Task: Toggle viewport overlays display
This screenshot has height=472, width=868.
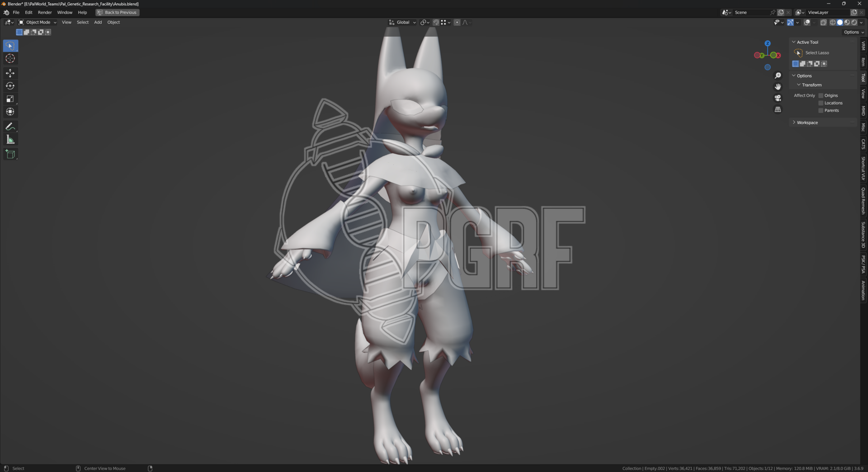Action: [x=807, y=22]
